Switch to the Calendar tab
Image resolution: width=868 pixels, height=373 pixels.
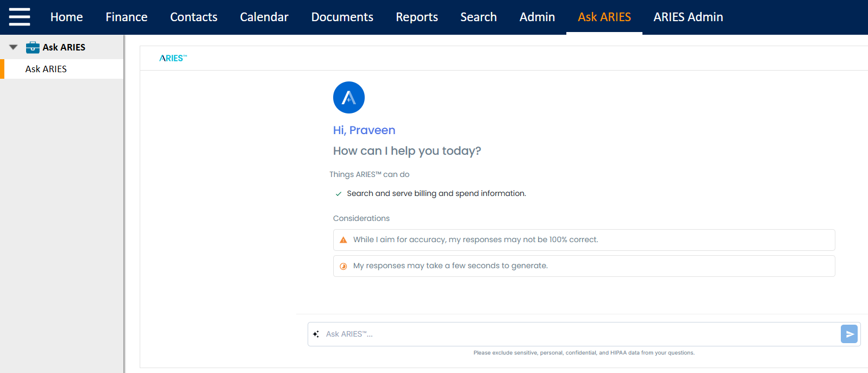(x=264, y=17)
